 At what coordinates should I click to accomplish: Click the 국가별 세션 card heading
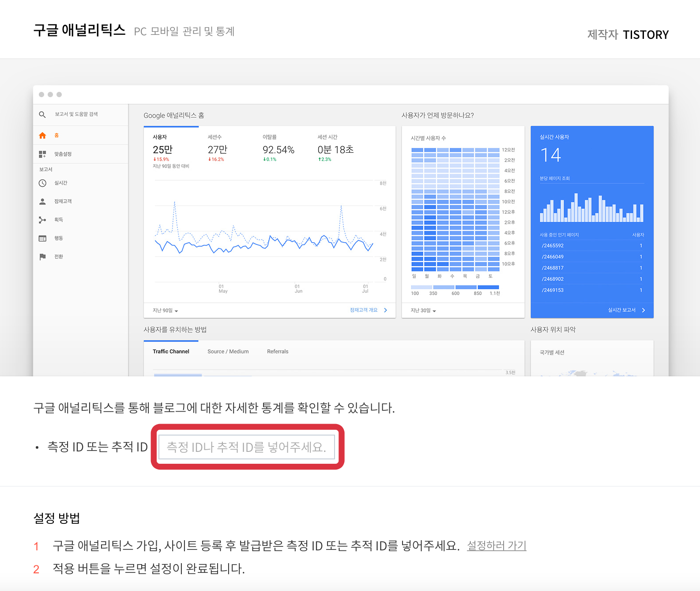click(552, 352)
